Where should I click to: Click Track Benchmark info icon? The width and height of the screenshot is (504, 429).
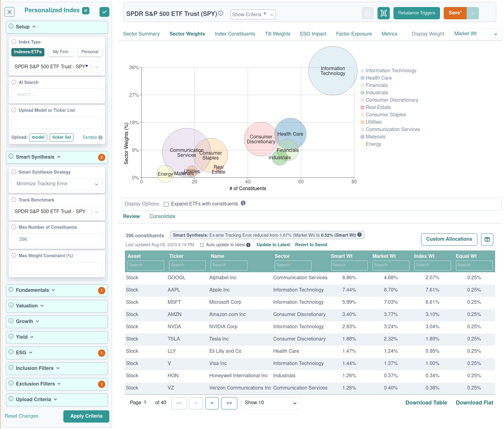(14, 200)
